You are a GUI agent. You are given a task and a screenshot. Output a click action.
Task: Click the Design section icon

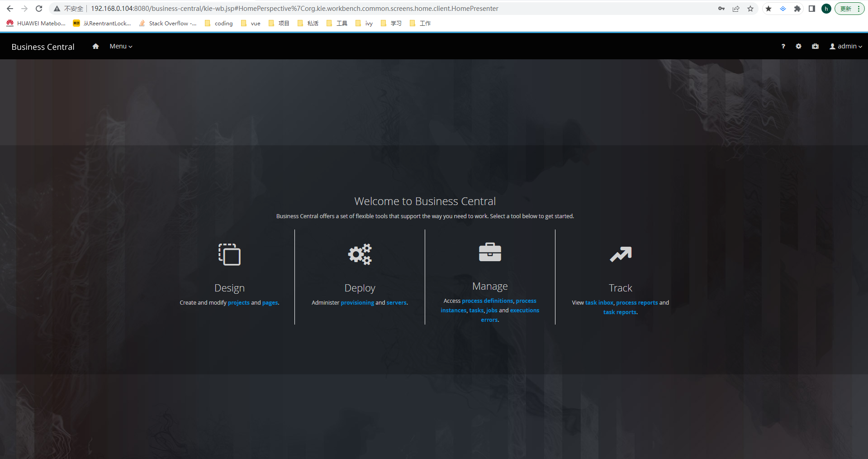(x=229, y=254)
